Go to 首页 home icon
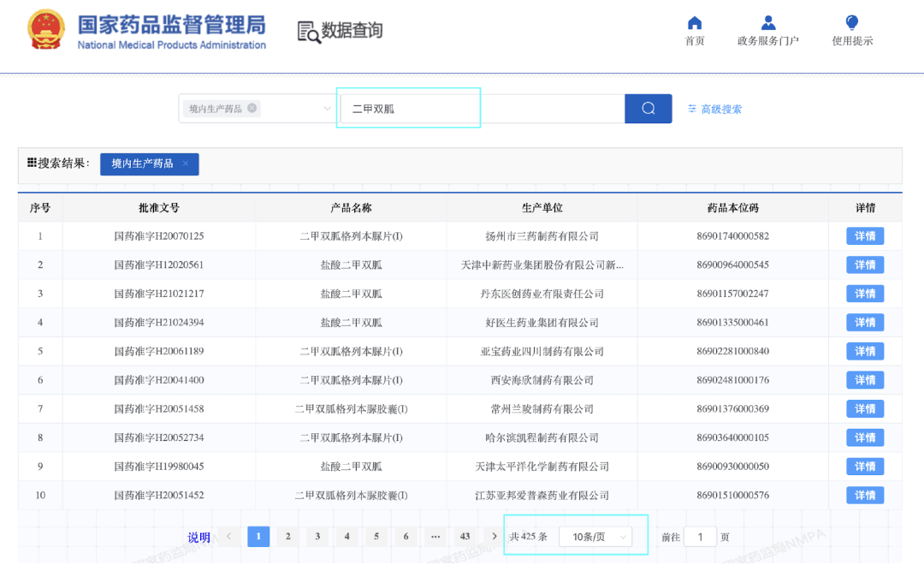 coord(695,23)
